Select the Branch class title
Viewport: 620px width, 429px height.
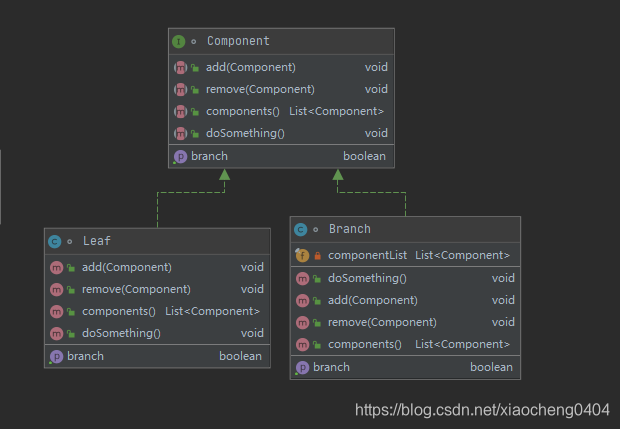[350, 229]
